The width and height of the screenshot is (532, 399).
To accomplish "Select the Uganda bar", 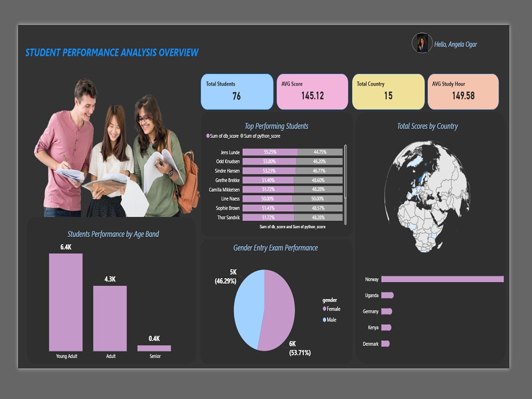I will [387, 295].
